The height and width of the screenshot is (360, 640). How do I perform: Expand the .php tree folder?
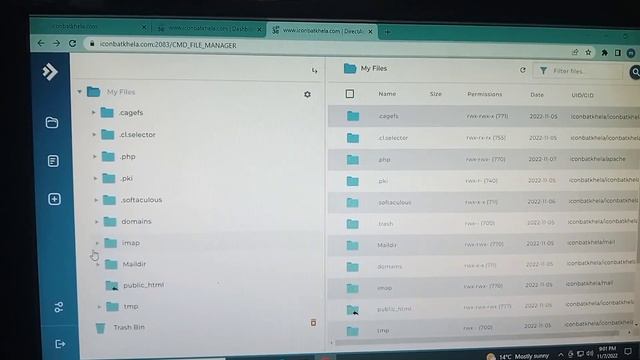click(94, 156)
